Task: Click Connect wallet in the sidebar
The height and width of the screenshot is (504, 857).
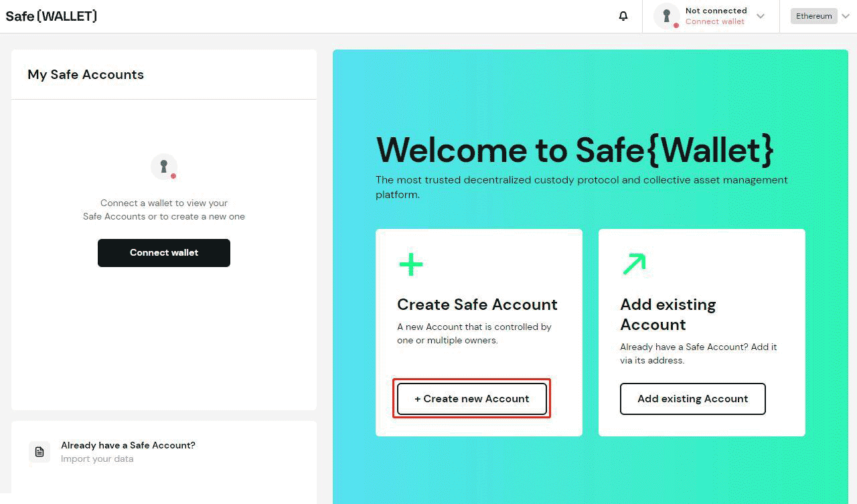Action: pyautogui.click(x=163, y=252)
